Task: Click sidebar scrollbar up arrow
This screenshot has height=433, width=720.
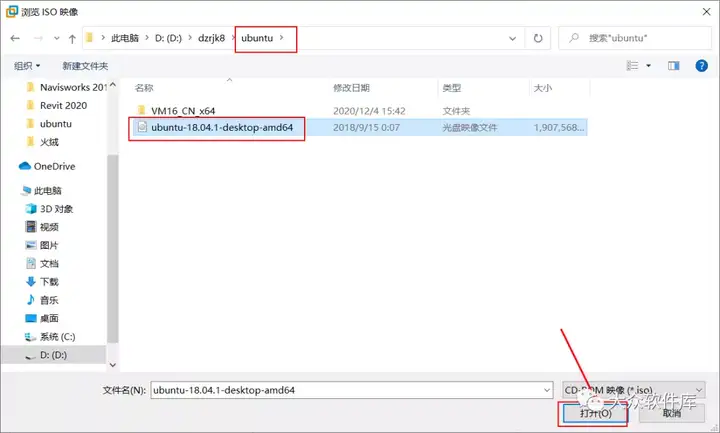Action: [113, 85]
